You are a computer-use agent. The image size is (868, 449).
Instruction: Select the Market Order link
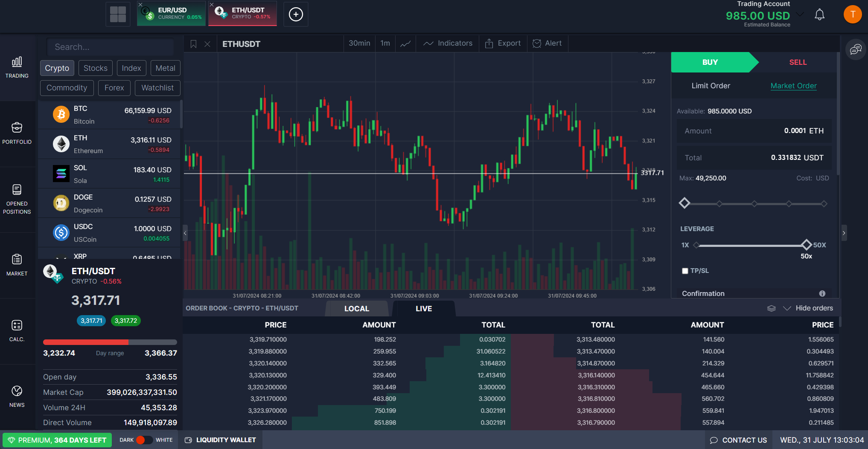coord(793,86)
